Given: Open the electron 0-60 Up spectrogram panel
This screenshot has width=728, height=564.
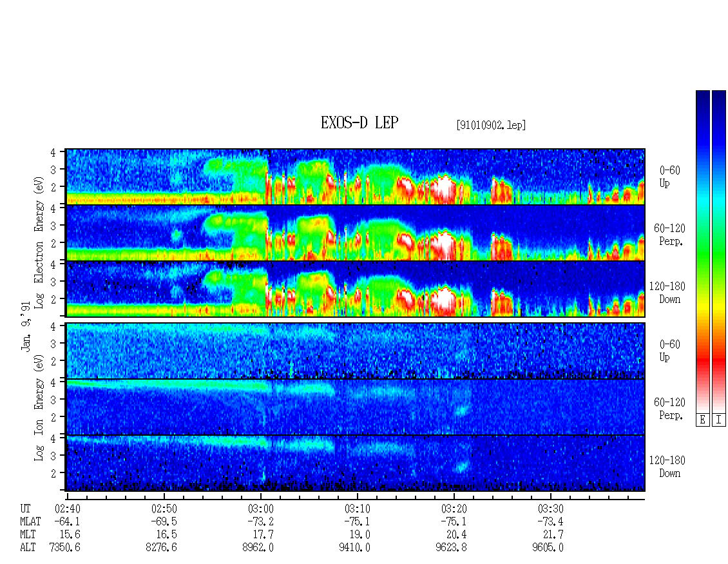Looking at the screenshot, I should [356, 177].
